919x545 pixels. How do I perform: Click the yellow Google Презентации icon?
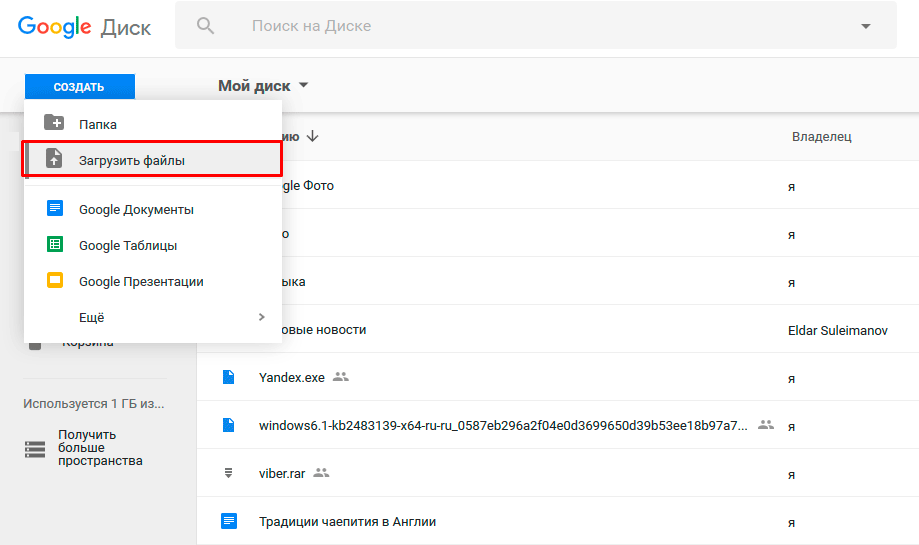(54, 281)
